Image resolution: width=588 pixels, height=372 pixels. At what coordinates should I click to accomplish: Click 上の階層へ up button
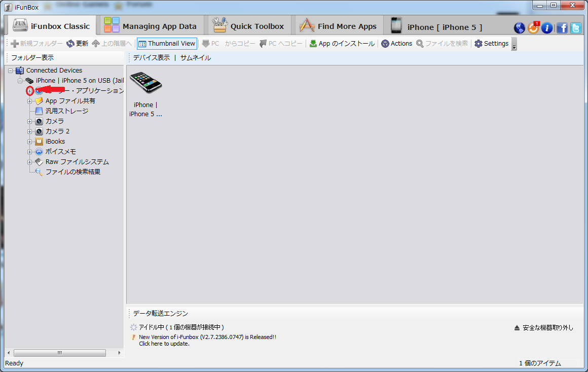(x=112, y=44)
